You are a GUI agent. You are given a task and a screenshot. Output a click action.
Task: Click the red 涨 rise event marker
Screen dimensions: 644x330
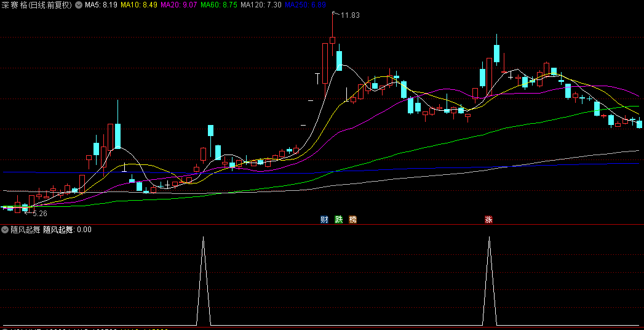(x=488, y=220)
